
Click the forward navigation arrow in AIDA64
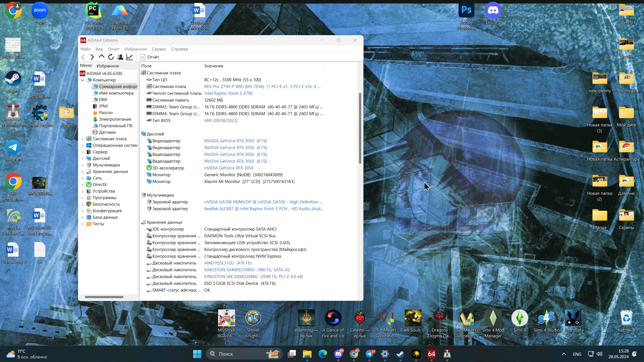(92, 57)
